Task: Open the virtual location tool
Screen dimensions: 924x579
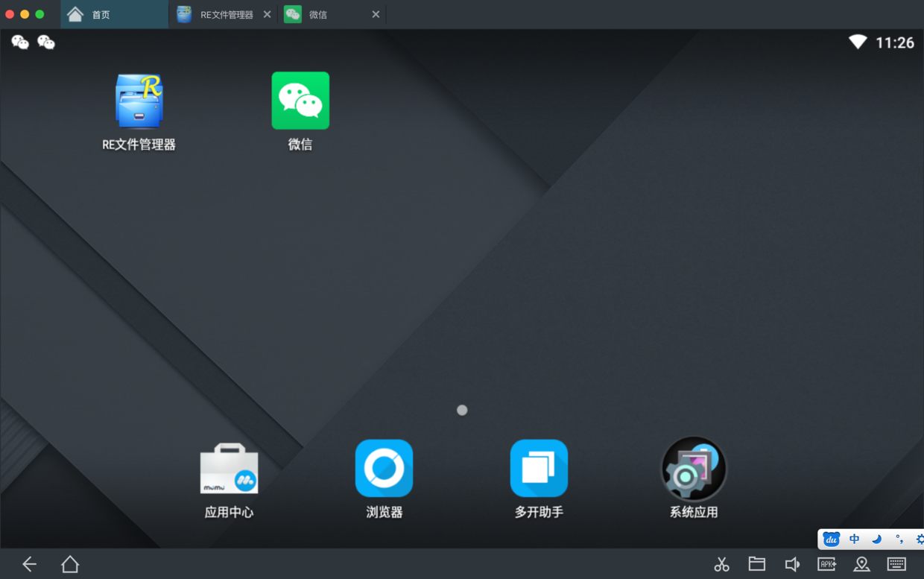Action: (x=861, y=564)
